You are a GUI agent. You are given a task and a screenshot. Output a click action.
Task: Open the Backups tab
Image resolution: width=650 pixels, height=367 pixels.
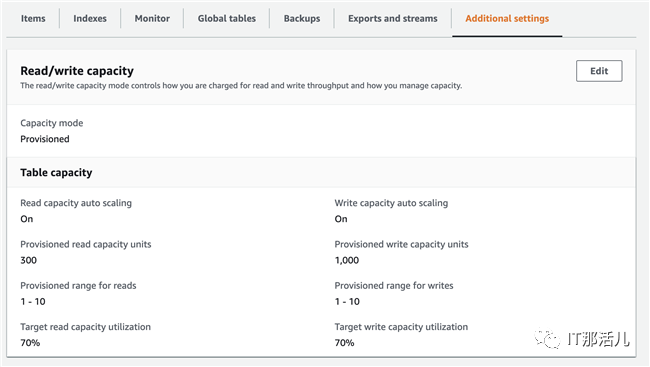[302, 19]
